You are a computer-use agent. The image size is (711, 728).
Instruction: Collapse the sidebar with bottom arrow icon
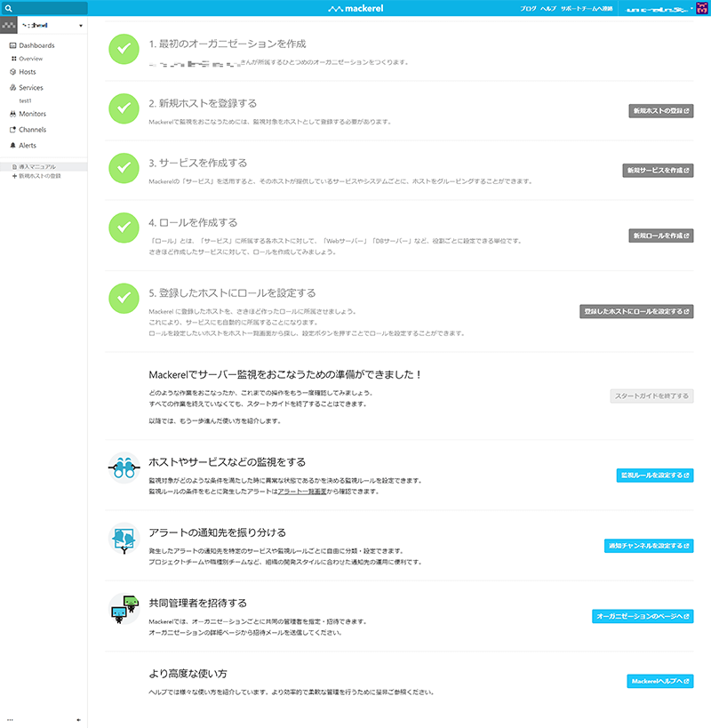coord(79,719)
